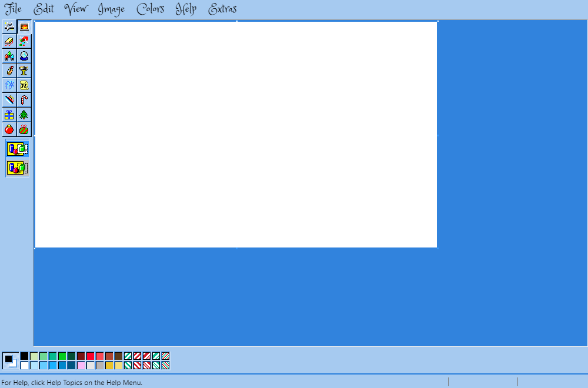This screenshot has height=388, width=588.
Task: Activate the menorah brush tool
Action: click(x=24, y=71)
